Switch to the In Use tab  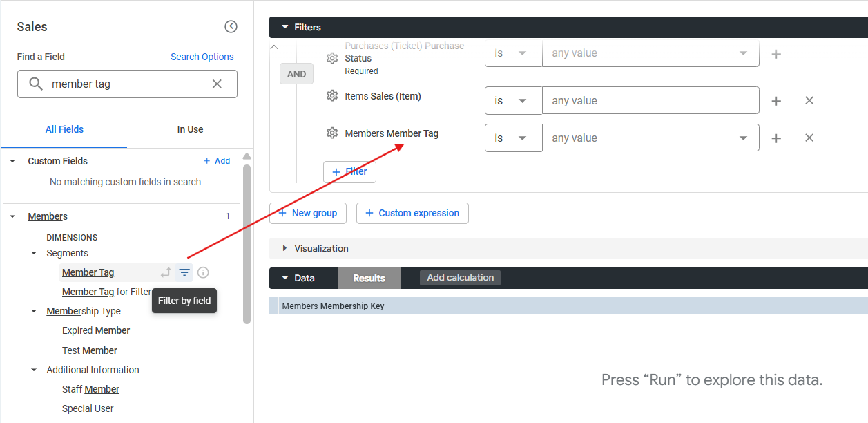[x=190, y=129]
